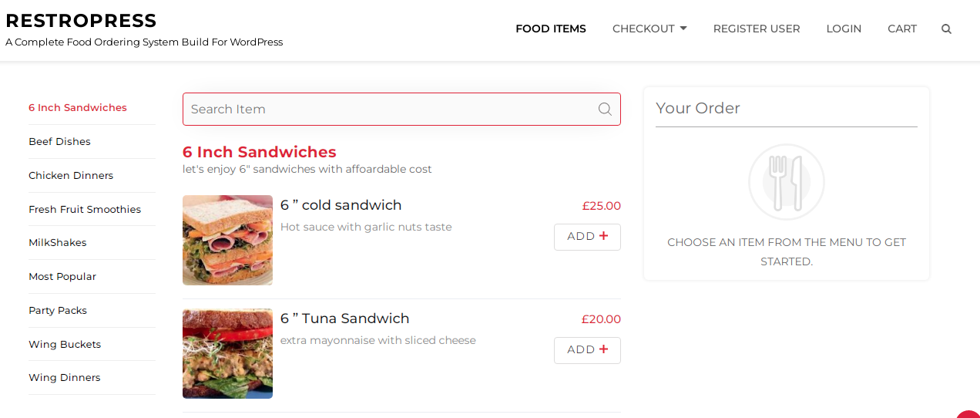This screenshot has width=980, height=418.
Task: Click into the Search Item field
Action: 389,109
